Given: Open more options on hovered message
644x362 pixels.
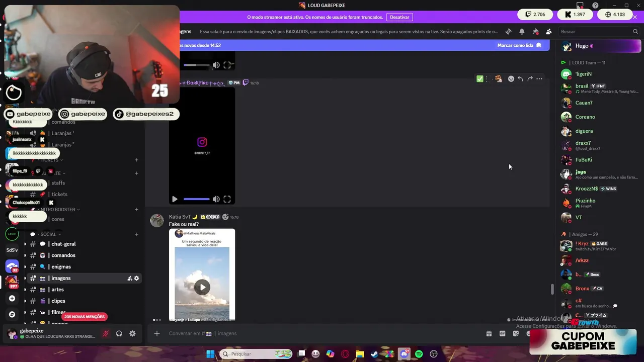Looking at the screenshot, I should pos(539,79).
